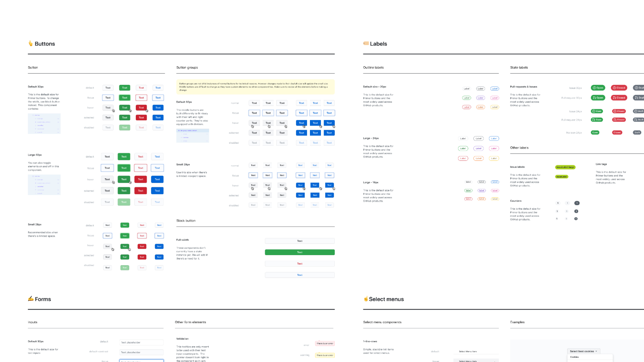Click the emoji beside Select menus heading

click(366, 299)
